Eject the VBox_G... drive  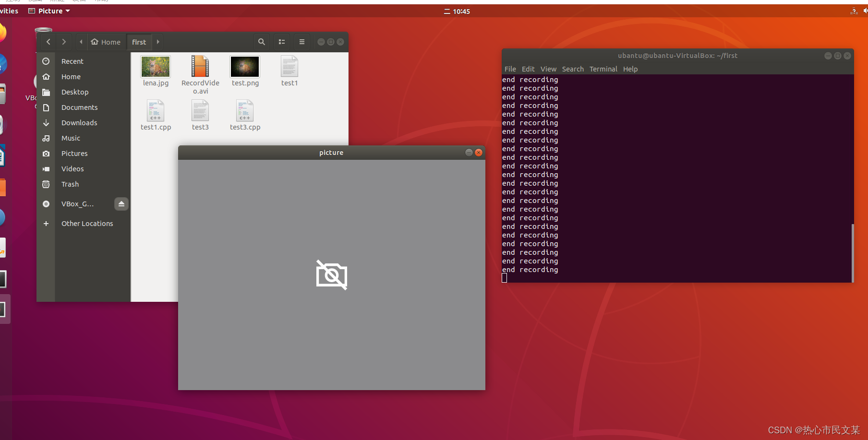(x=121, y=203)
